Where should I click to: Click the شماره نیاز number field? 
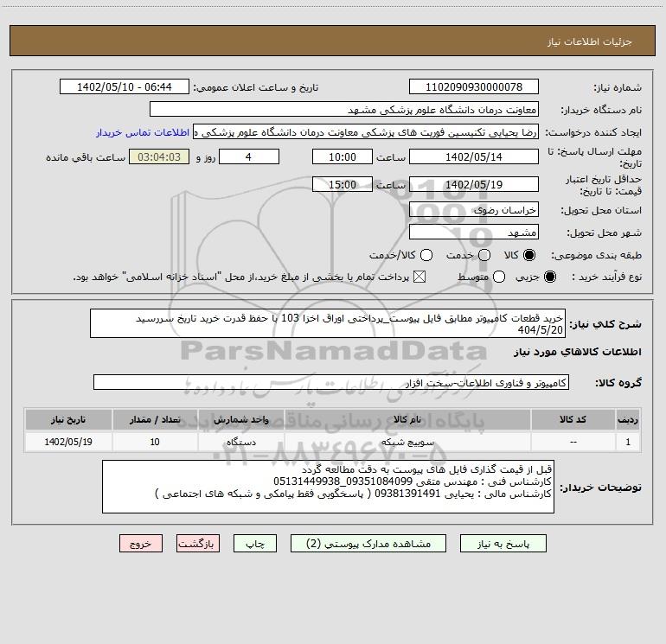(474, 86)
